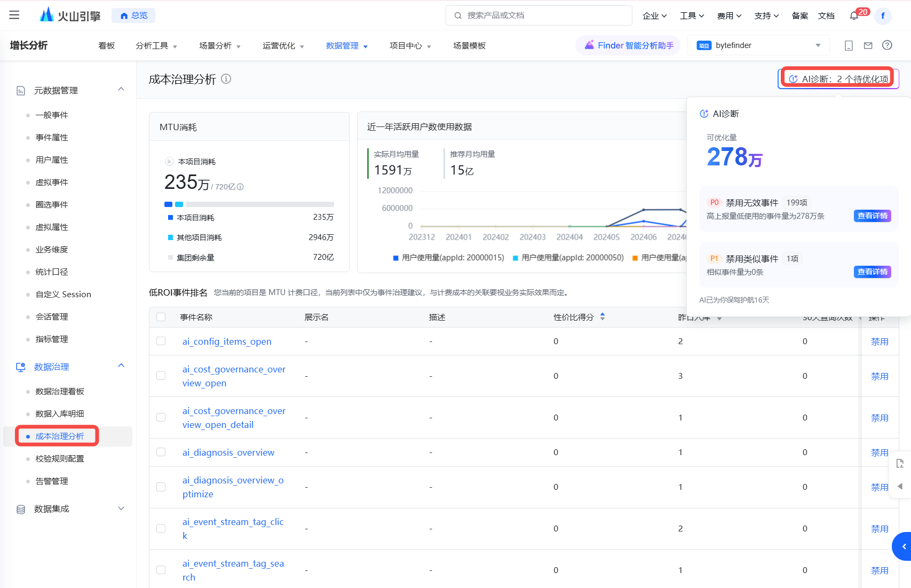Open the bytefinder project dropdown

[x=758, y=45]
